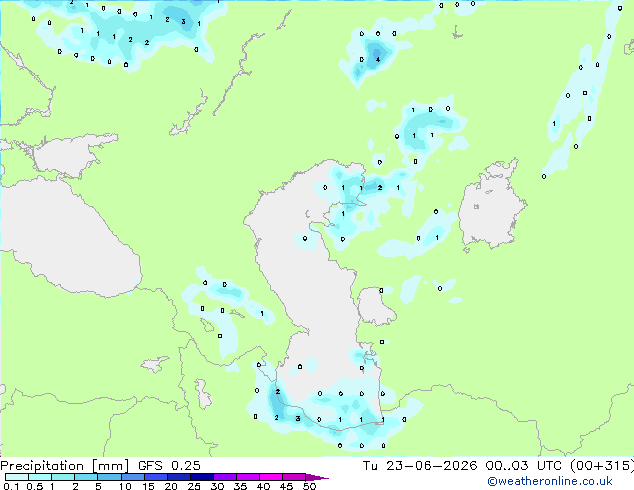The width and height of the screenshot is (634, 490).
Task: Click the Aral Sea on the map
Action: pos(492,204)
